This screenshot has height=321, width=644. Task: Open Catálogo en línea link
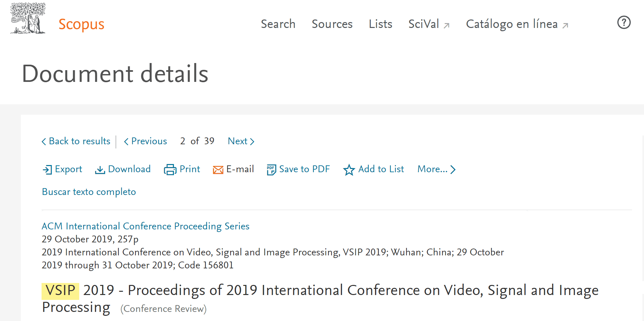click(512, 24)
